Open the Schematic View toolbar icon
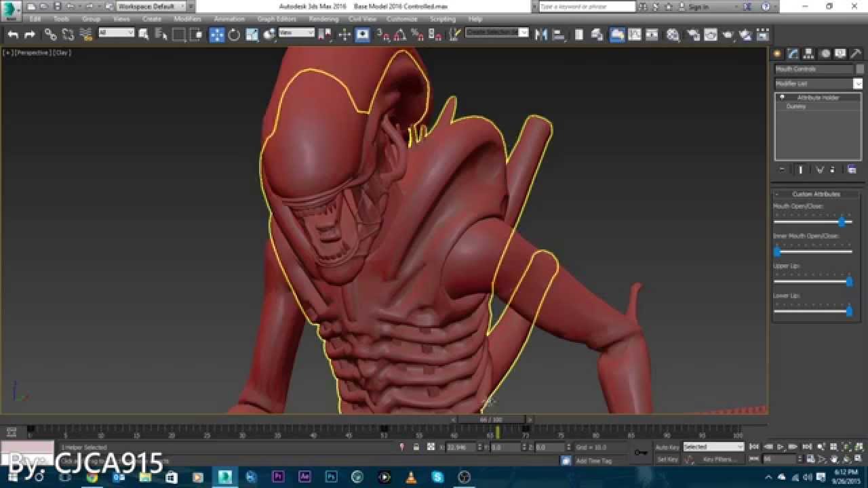Screen dimensions: 868x488 652,35
